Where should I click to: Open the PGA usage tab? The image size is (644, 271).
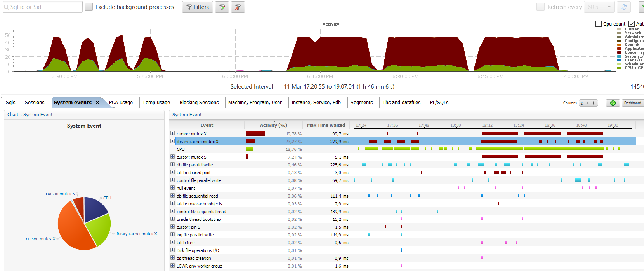pos(121,103)
